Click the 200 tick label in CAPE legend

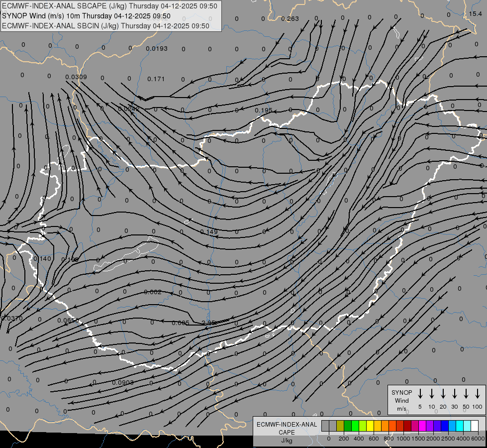[344, 439]
